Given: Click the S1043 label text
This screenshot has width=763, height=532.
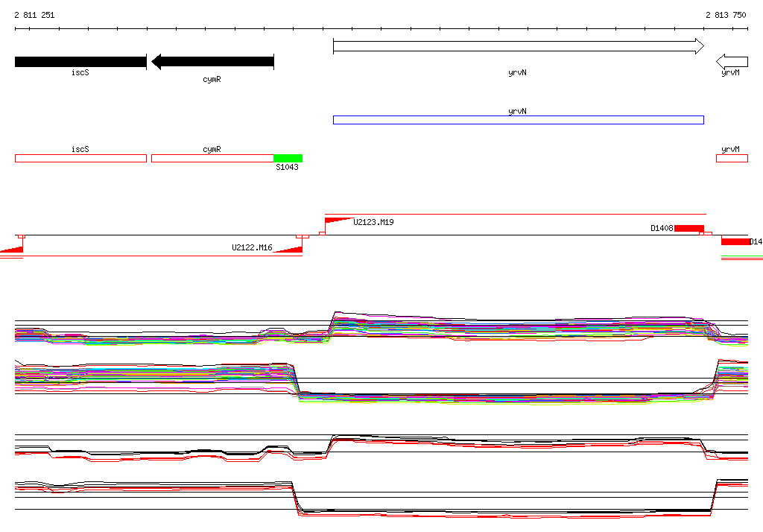Looking at the screenshot, I should tap(287, 167).
